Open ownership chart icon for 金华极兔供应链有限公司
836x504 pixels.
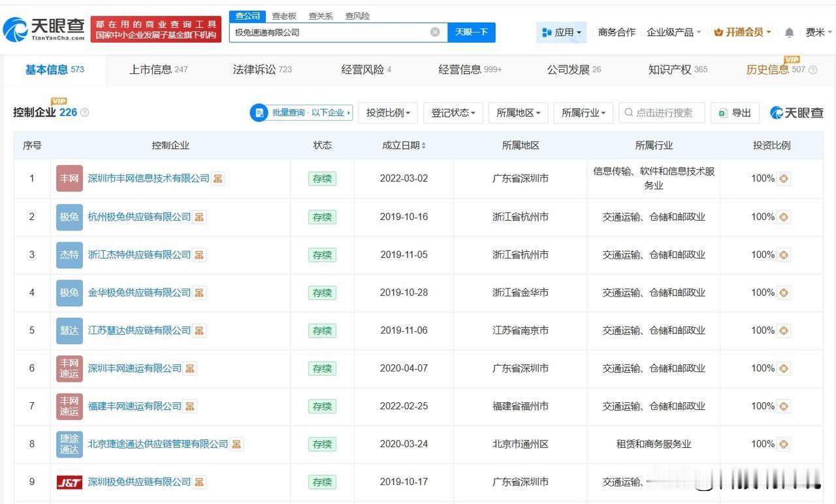click(x=199, y=292)
